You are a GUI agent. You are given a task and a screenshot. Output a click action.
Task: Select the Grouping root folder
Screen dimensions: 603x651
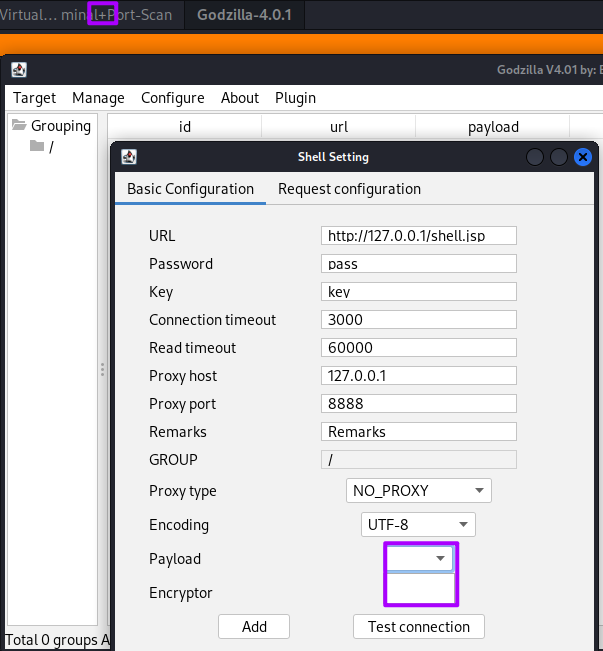pos(51,125)
